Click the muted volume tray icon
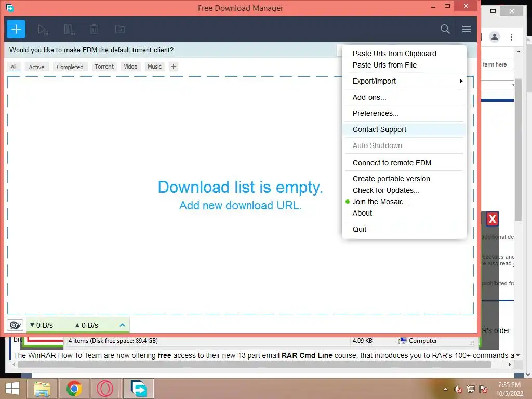The height and width of the screenshot is (399, 532). (x=458, y=389)
